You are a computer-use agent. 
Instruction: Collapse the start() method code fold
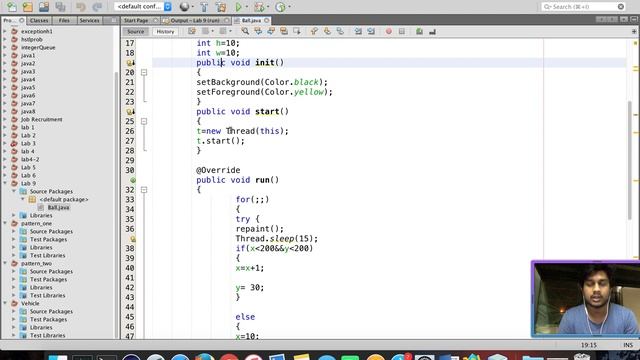coord(144,121)
